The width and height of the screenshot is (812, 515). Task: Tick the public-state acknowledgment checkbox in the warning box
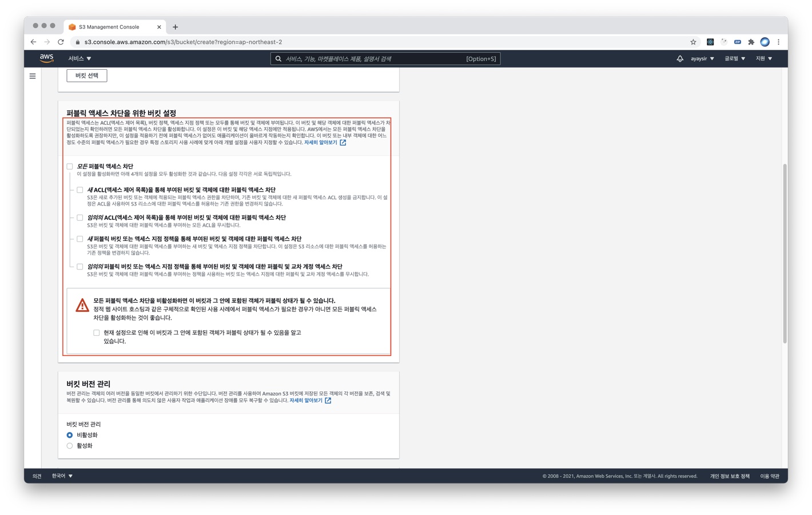(x=97, y=332)
